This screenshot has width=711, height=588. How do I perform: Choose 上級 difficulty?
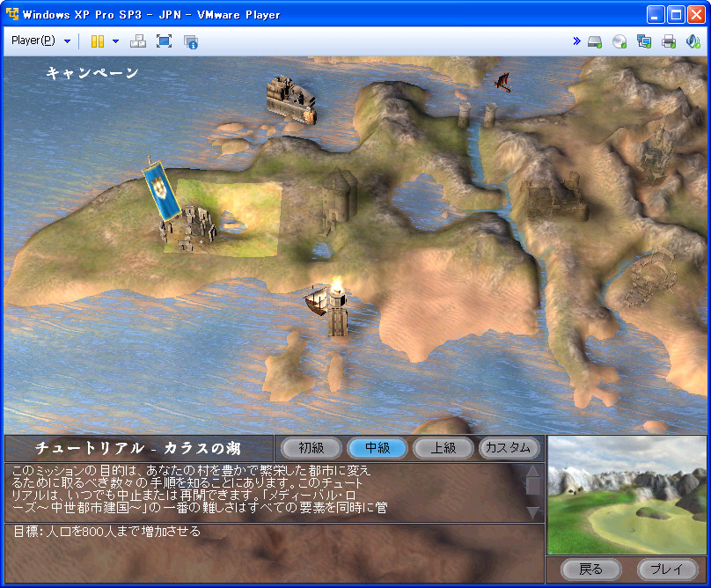click(443, 448)
